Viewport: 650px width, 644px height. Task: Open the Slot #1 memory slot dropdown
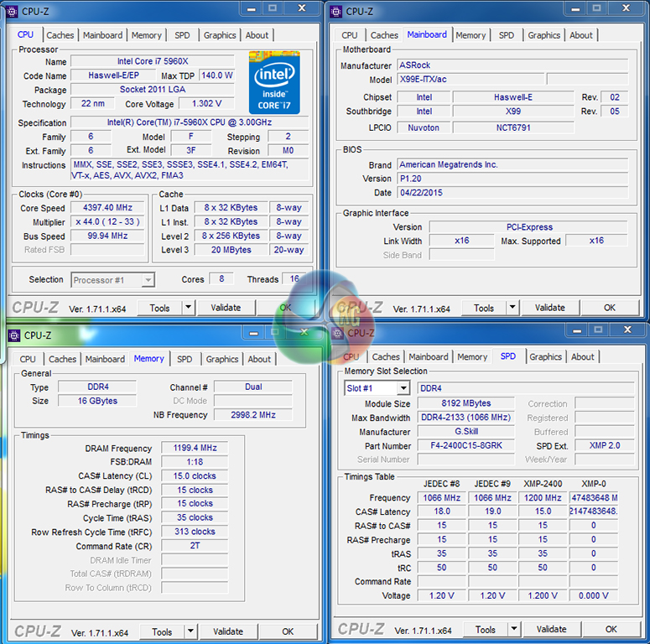(x=403, y=388)
